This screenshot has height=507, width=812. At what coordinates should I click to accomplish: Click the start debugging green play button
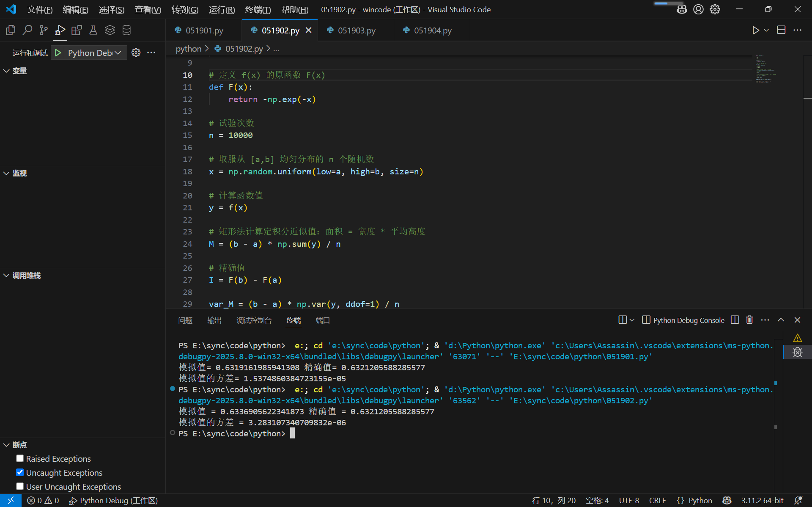click(x=58, y=52)
